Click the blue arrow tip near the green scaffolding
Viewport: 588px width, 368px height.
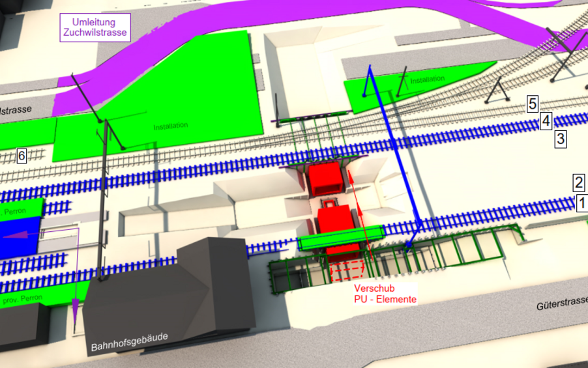coord(409,247)
